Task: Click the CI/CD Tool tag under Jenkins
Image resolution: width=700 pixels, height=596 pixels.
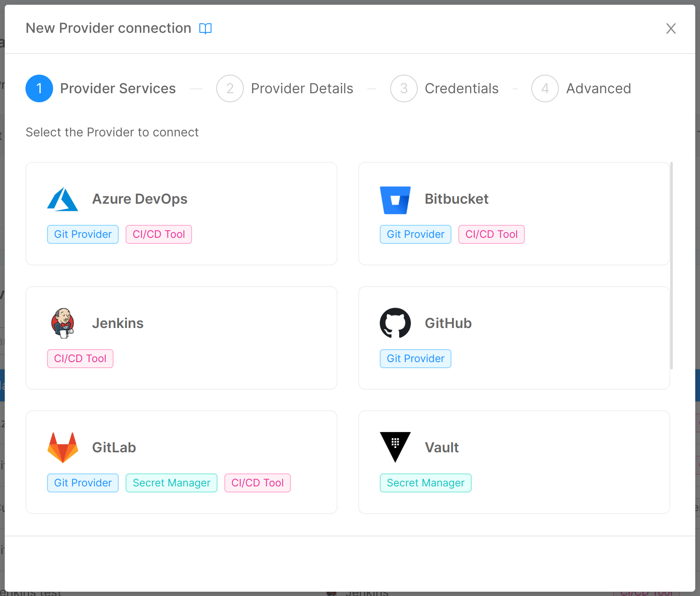Action: (x=80, y=358)
